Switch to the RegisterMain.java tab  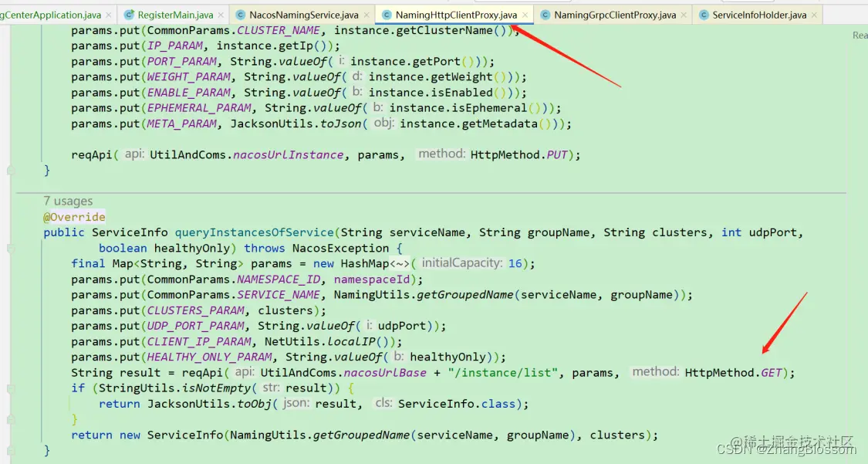(x=175, y=15)
